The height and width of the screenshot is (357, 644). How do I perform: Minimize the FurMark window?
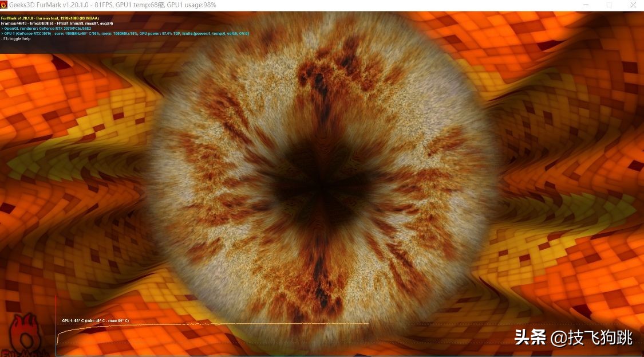[587, 5]
